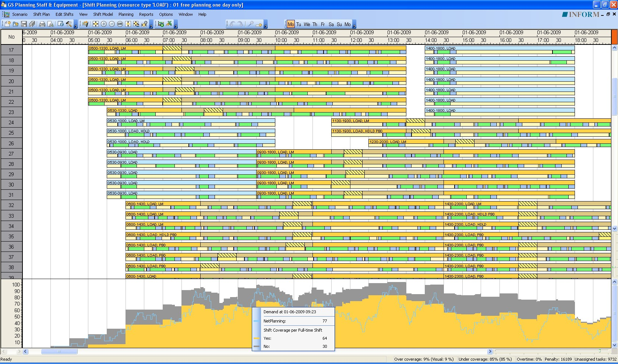Select the Tuesday (Tu) weekday toggle
618x364 pixels.
[x=298, y=24]
